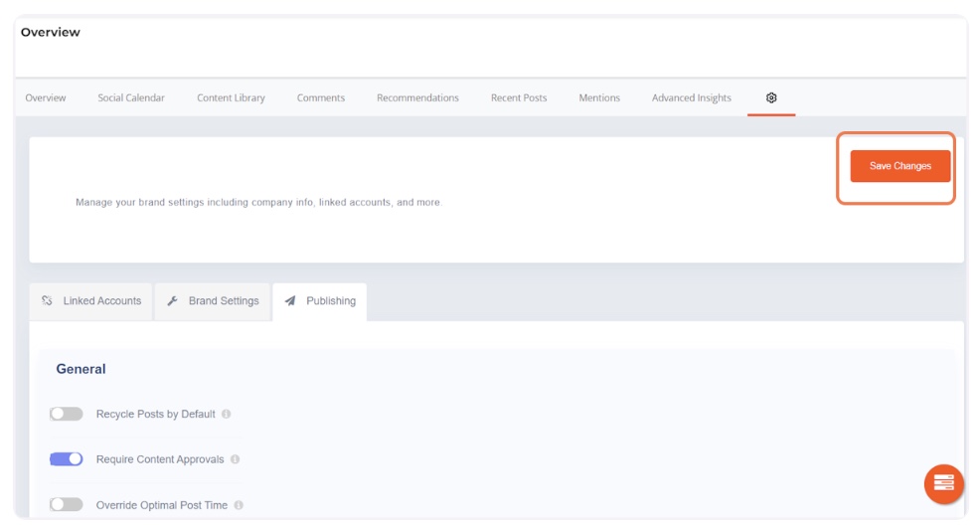Save changes to brand settings
The image size is (980, 529).
coord(899,166)
